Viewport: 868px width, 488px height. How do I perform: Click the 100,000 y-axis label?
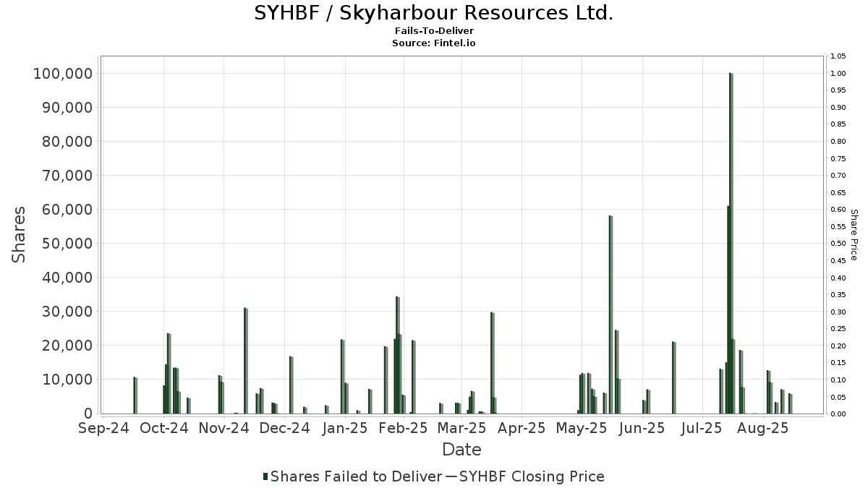click(x=62, y=74)
